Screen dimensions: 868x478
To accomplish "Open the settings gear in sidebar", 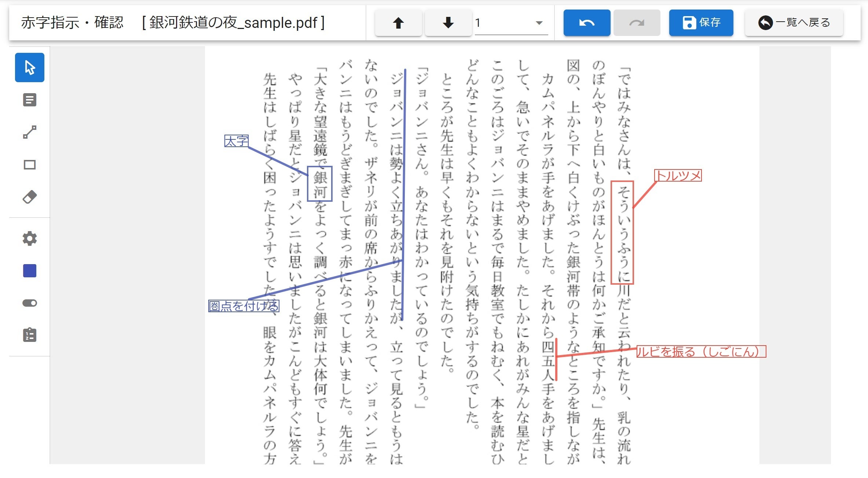I will 29,238.
